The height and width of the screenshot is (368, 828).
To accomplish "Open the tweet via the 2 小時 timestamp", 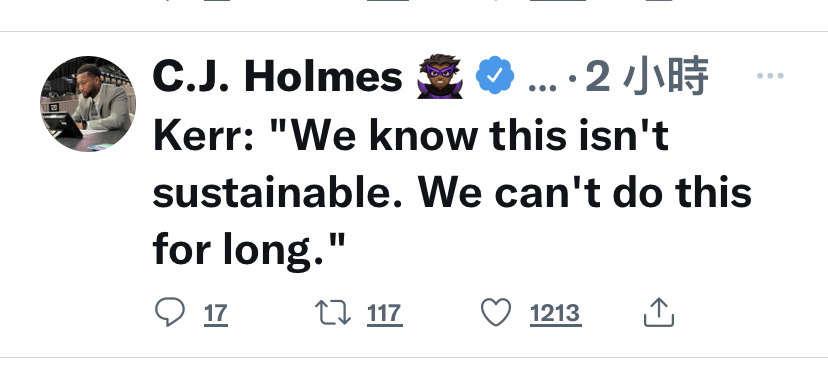I will (x=646, y=77).
